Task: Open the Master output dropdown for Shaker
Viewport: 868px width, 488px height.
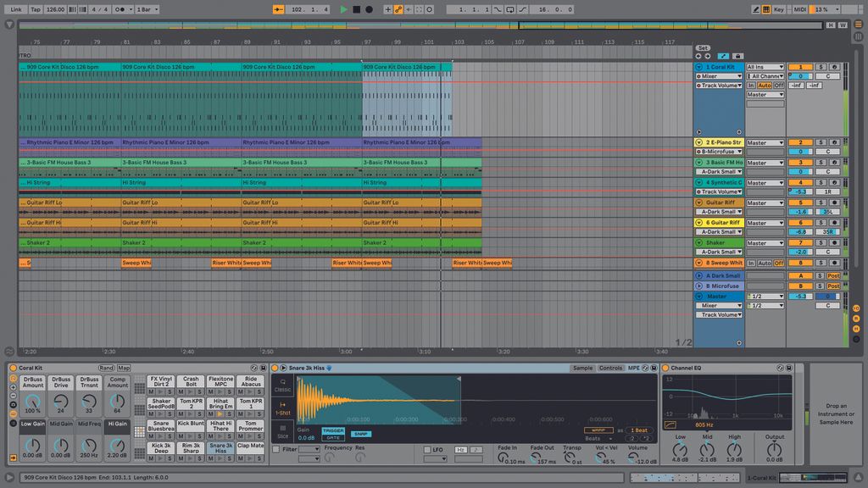Action: tap(765, 242)
